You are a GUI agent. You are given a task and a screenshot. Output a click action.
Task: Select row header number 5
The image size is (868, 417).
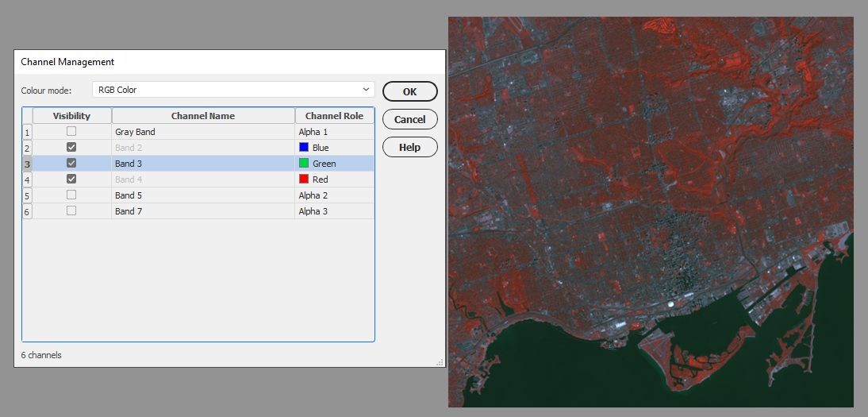[27, 195]
